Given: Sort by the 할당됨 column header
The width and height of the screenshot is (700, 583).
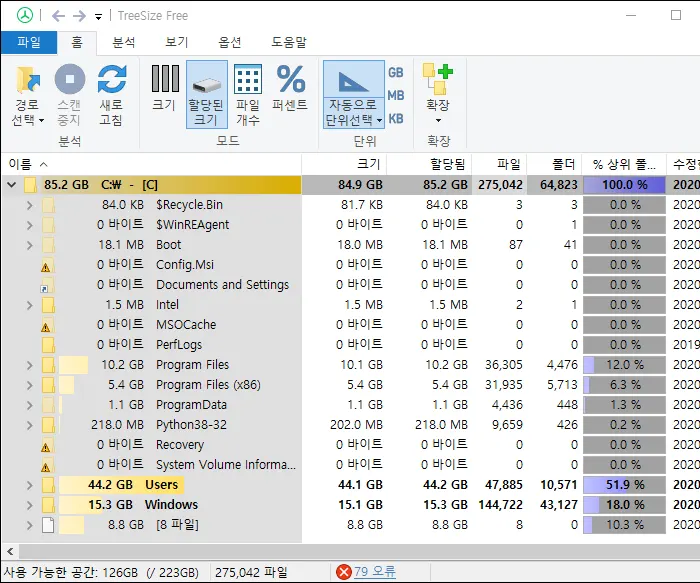Looking at the screenshot, I should click(x=429, y=164).
